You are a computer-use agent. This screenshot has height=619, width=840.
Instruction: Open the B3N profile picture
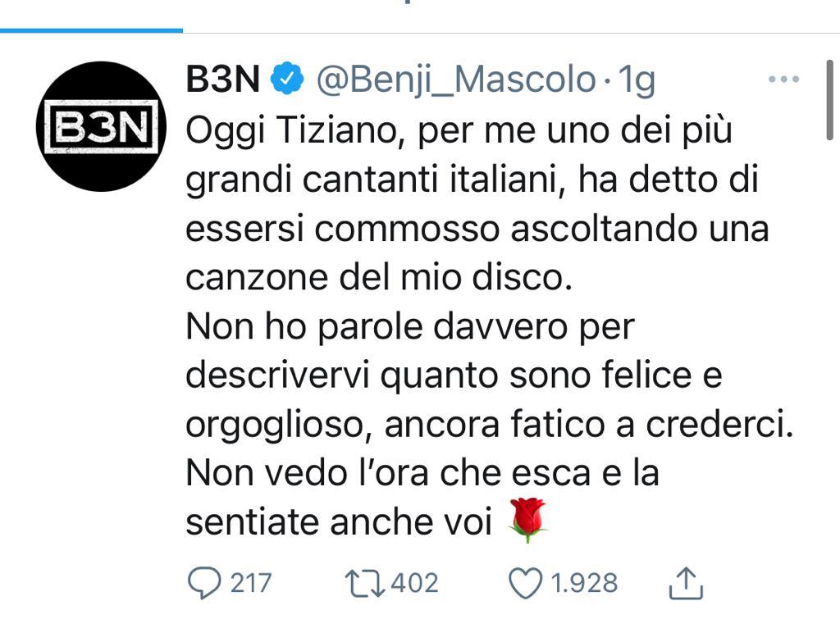[102, 126]
